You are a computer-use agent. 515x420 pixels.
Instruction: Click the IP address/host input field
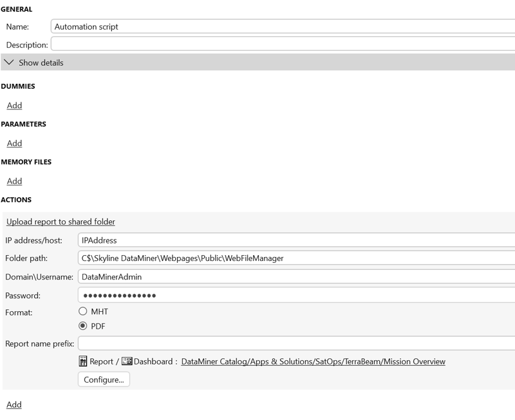click(x=296, y=240)
